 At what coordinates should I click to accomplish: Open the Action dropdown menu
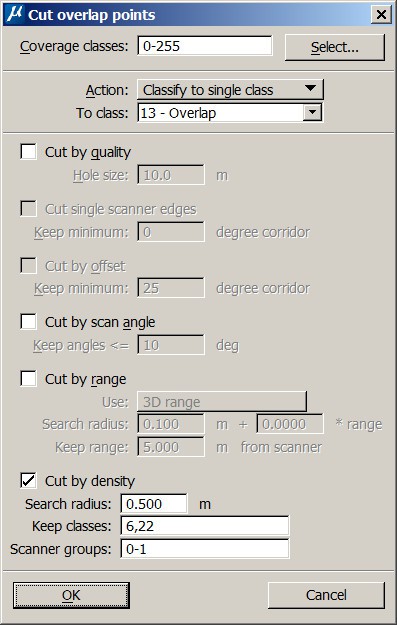[x=230, y=90]
